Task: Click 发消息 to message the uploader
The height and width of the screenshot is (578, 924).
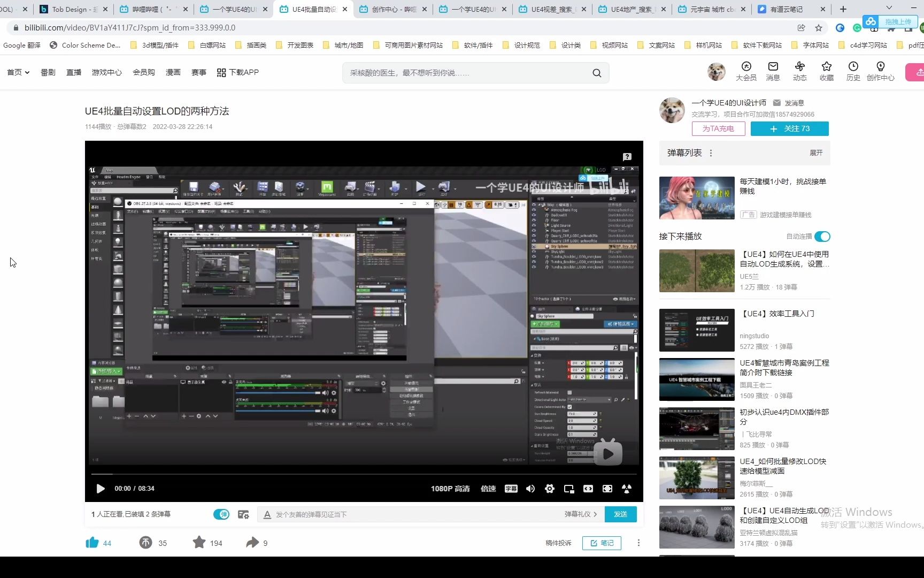Action: click(789, 103)
